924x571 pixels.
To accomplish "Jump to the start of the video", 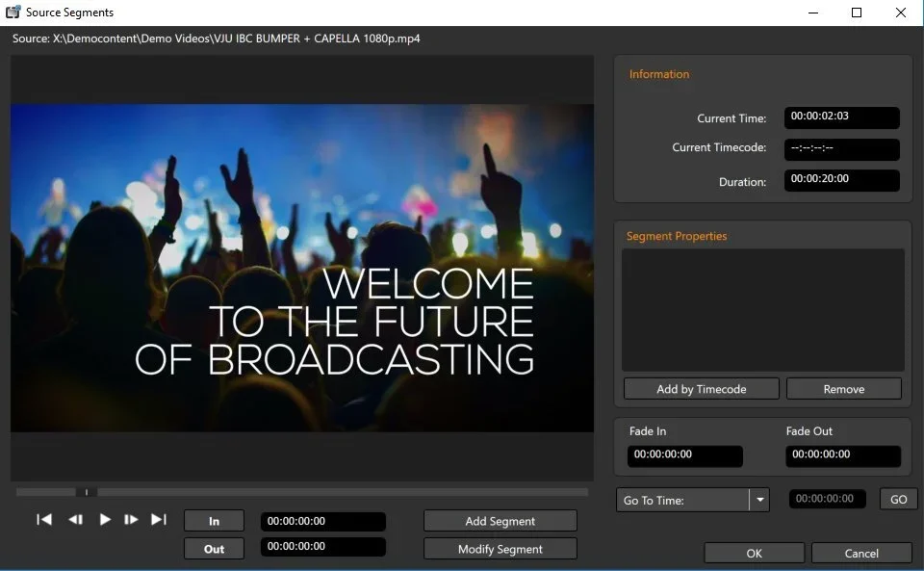I will click(x=44, y=519).
